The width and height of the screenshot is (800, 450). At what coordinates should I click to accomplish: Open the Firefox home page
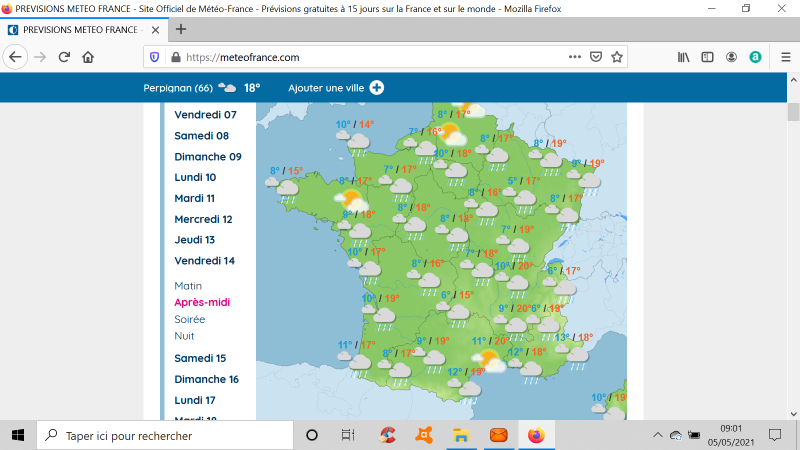coord(88,57)
